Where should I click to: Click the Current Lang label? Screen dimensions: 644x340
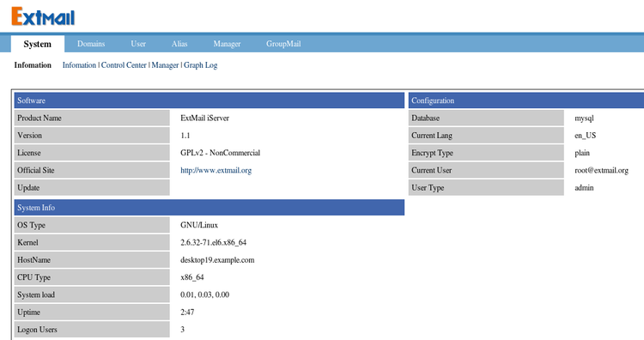486,135
